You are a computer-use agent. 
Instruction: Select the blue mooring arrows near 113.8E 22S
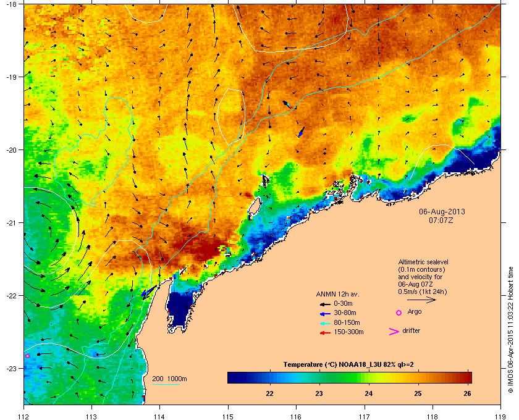pyautogui.click(x=148, y=292)
